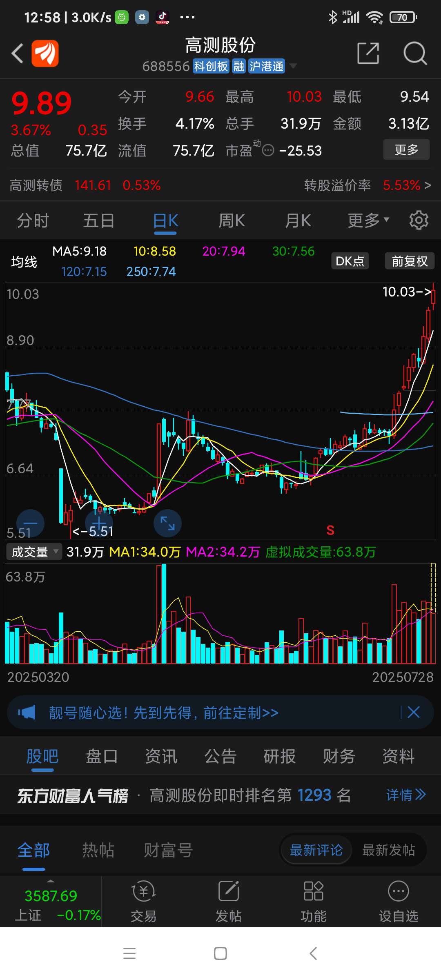Image resolution: width=441 pixels, height=980 pixels.
Task: Open chart settings gear icon
Action: point(419,220)
